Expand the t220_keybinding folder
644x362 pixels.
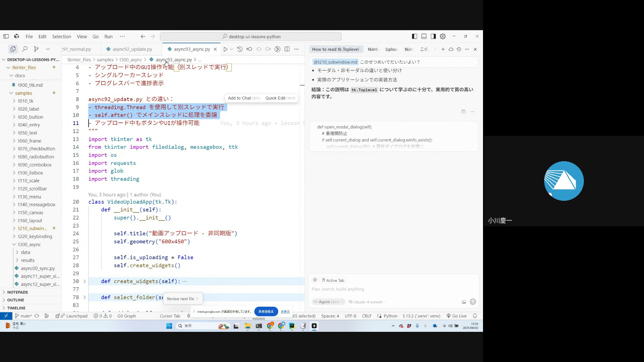[x=35, y=236]
